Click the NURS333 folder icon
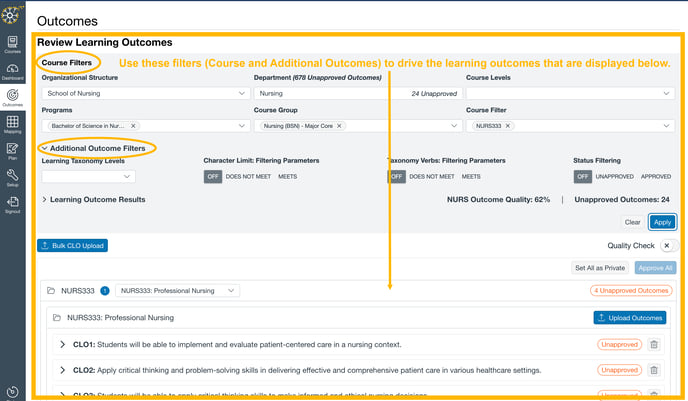 coord(51,290)
